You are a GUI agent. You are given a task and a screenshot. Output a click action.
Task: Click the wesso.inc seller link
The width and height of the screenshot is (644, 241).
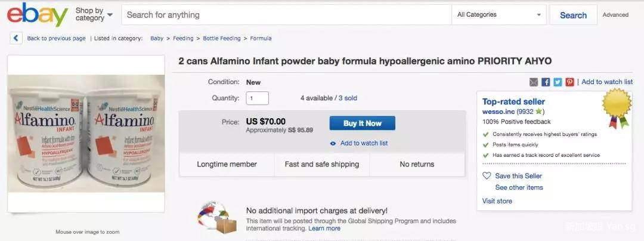pos(499,112)
